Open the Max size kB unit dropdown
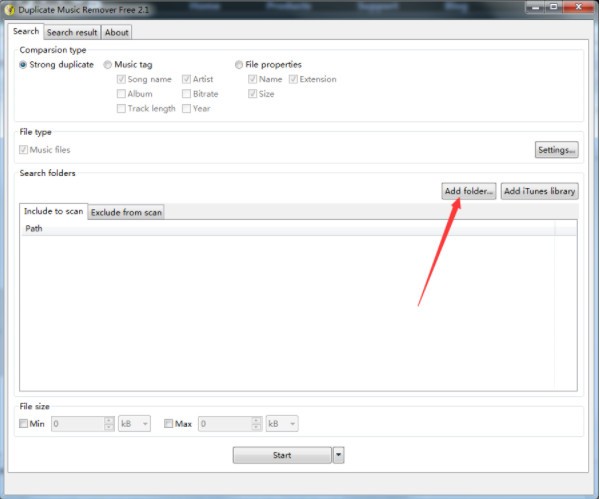The height and width of the screenshot is (499, 600). (282, 424)
